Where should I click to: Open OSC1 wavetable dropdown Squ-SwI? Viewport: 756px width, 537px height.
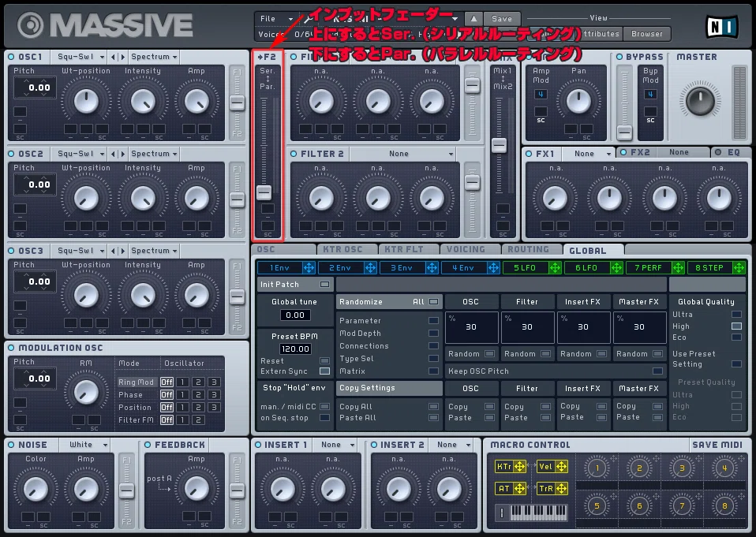(x=80, y=57)
